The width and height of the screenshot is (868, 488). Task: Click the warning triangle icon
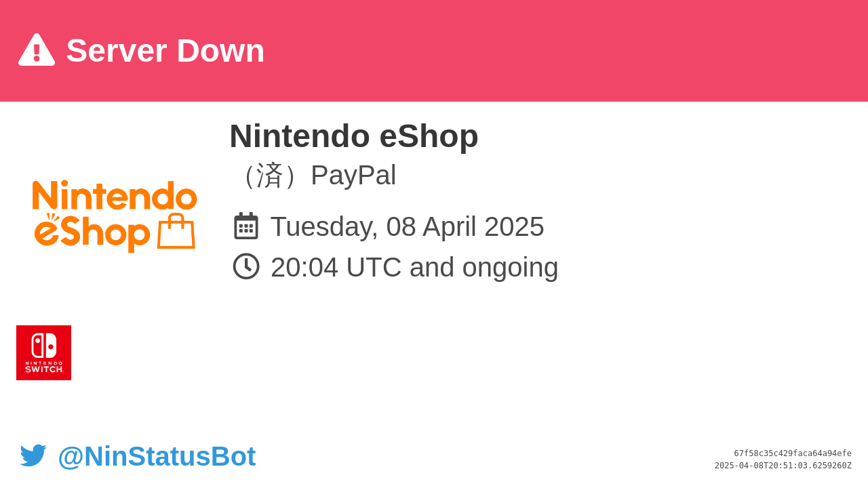(37, 49)
